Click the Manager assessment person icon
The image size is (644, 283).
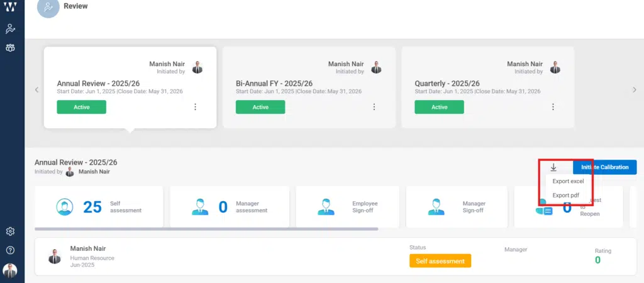tap(200, 207)
